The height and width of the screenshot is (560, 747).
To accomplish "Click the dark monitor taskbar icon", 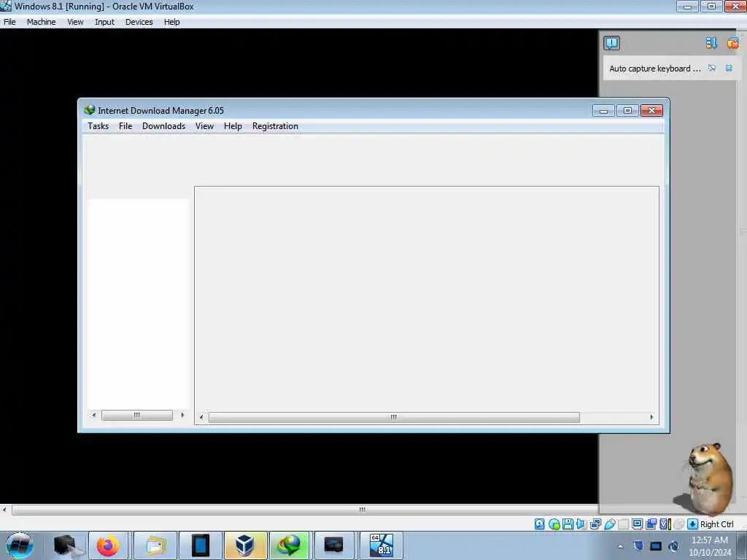I will click(333, 545).
